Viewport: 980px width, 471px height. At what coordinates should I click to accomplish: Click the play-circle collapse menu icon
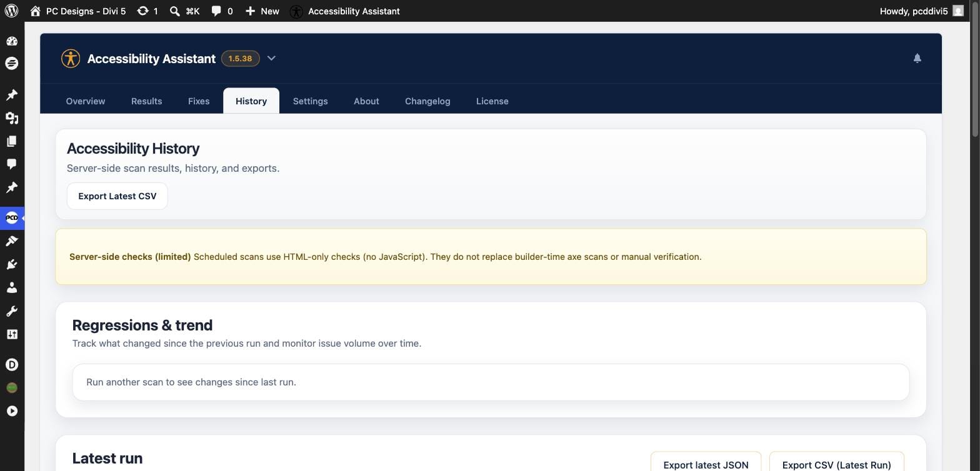12,411
